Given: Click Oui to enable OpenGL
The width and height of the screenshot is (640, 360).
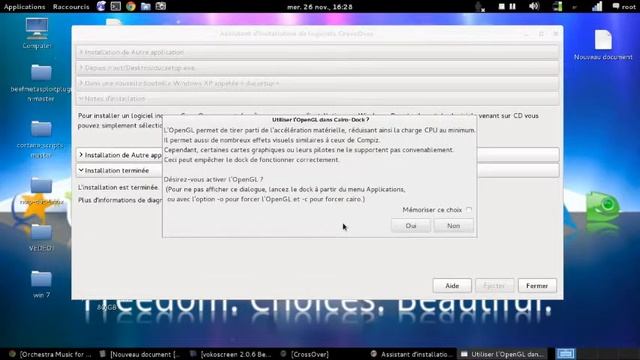Looking at the screenshot, I should point(411,226).
